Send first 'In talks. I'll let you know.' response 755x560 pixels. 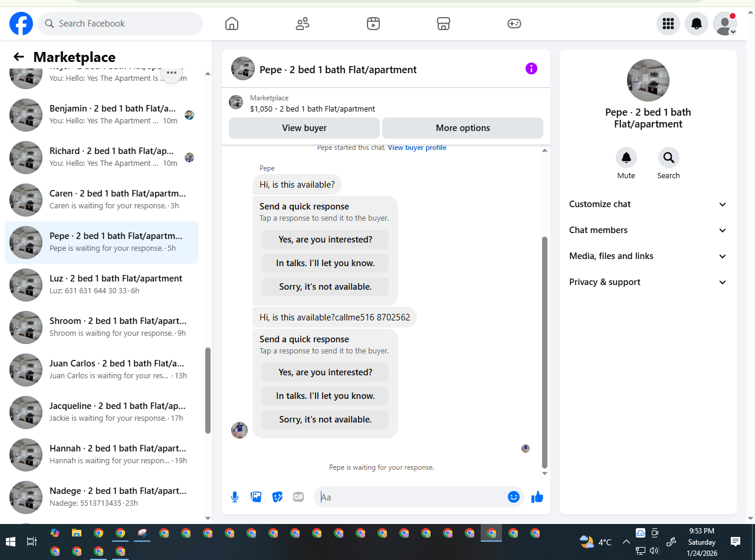coord(326,263)
